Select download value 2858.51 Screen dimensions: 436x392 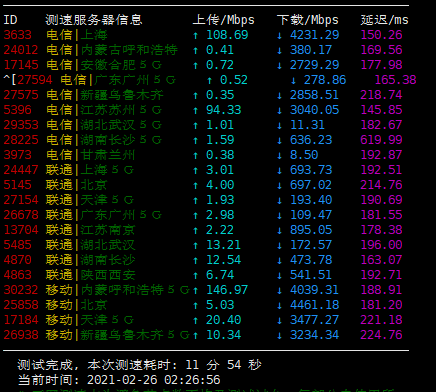click(x=314, y=95)
